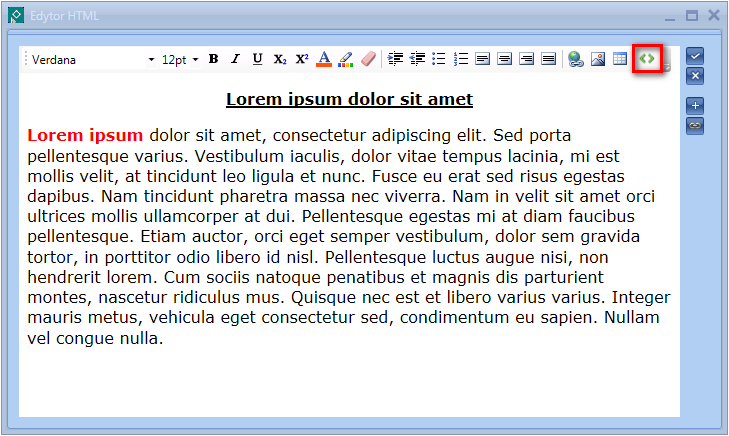The width and height of the screenshot is (729, 436).
Task: Switch to HTML source code view
Action: coord(647,59)
